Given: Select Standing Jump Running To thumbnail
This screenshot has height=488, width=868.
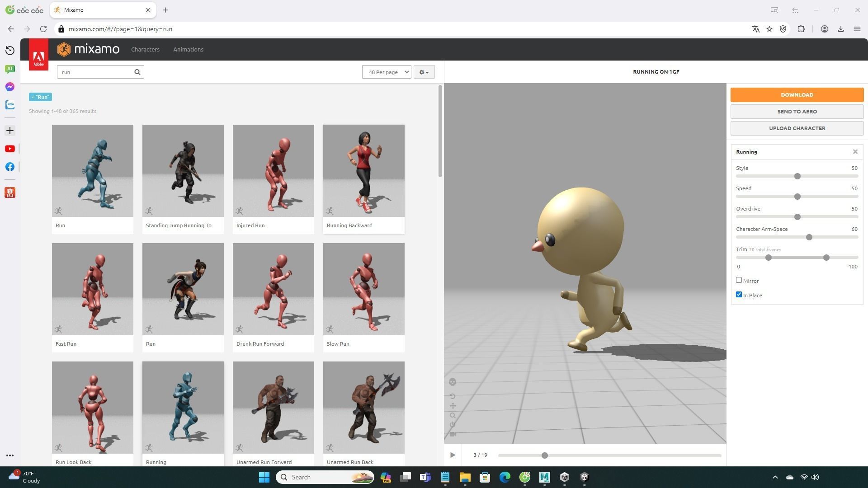Looking at the screenshot, I should [x=183, y=171].
